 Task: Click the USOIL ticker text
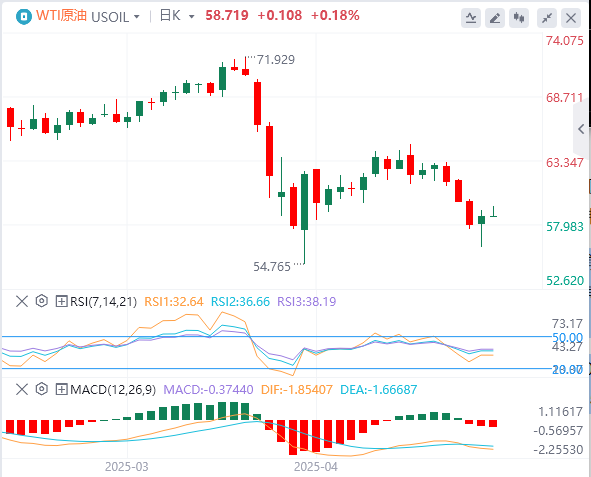click(x=110, y=17)
